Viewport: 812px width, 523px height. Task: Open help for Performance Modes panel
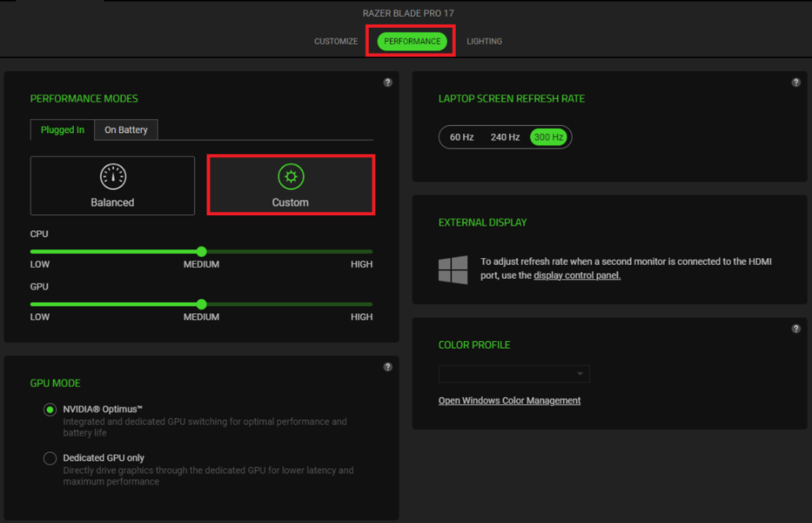click(x=388, y=82)
